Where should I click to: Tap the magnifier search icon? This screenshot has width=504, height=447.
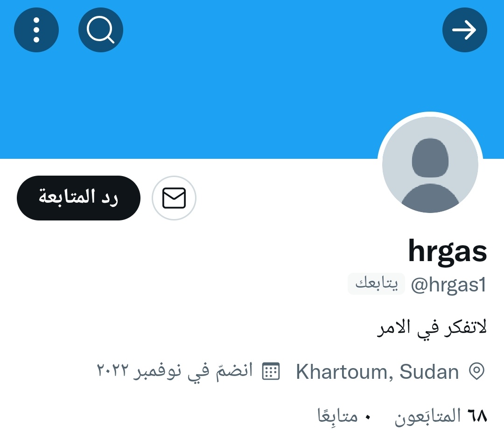click(x=101, y=30)
